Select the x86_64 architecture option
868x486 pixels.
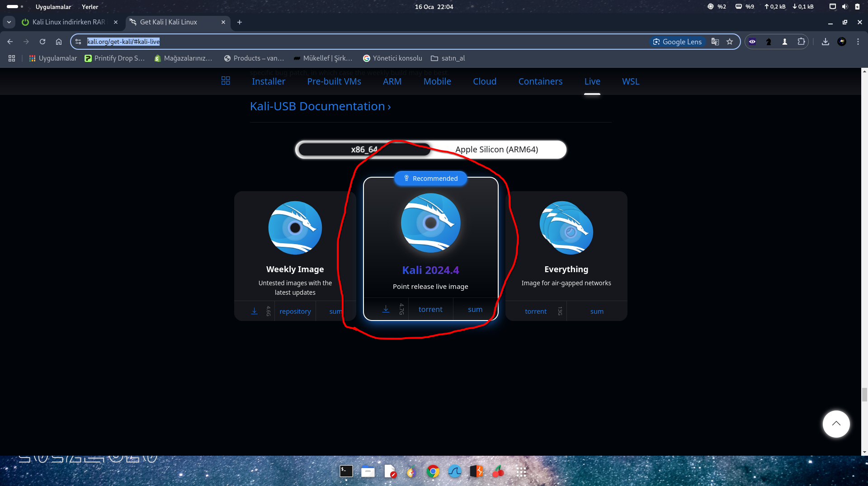pos(364,150)
